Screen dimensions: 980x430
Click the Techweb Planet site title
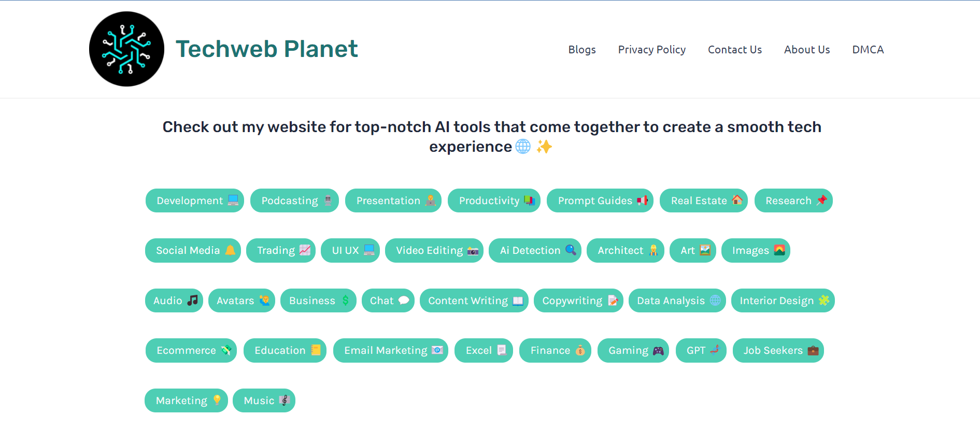266,49
